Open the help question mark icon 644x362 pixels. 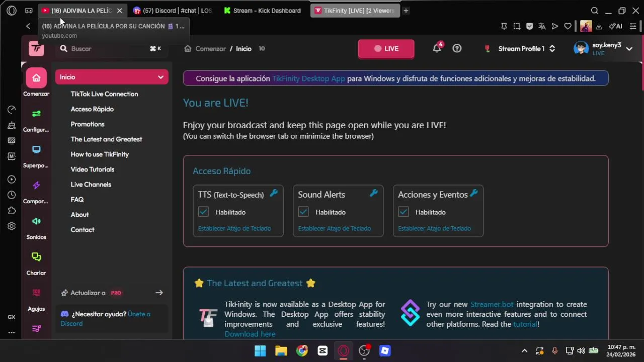click(x=457, y=48)
